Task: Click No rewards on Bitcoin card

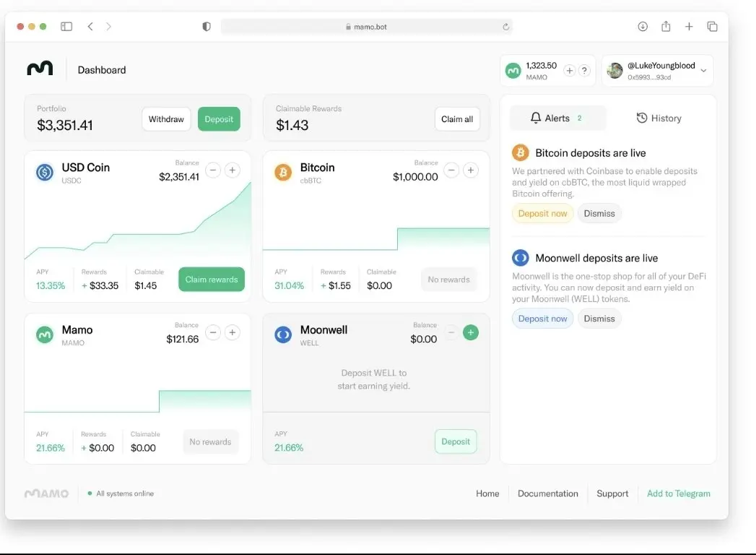Action: pyautogui.click(x=449, y=280)
